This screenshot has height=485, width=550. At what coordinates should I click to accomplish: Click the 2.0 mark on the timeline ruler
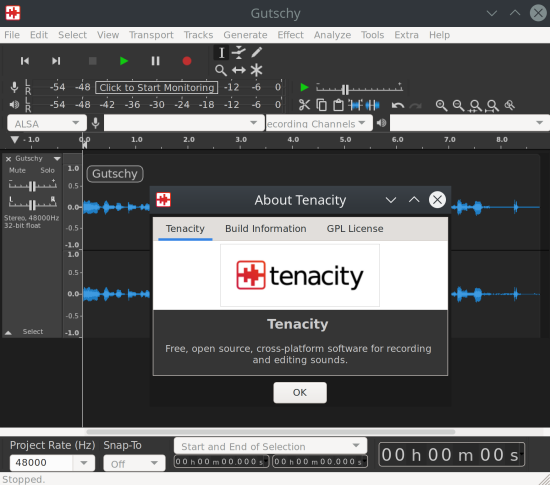click(x=189, y=140)
